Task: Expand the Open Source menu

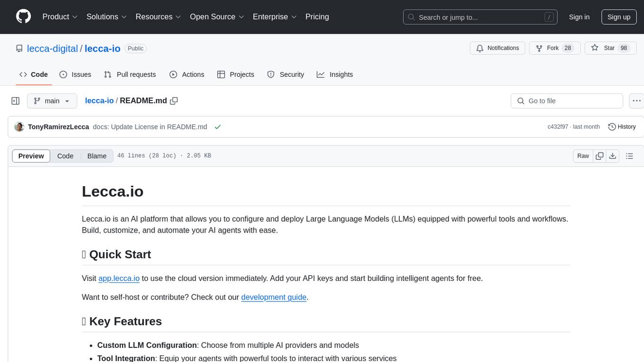Action: click(x=217, y=17)
